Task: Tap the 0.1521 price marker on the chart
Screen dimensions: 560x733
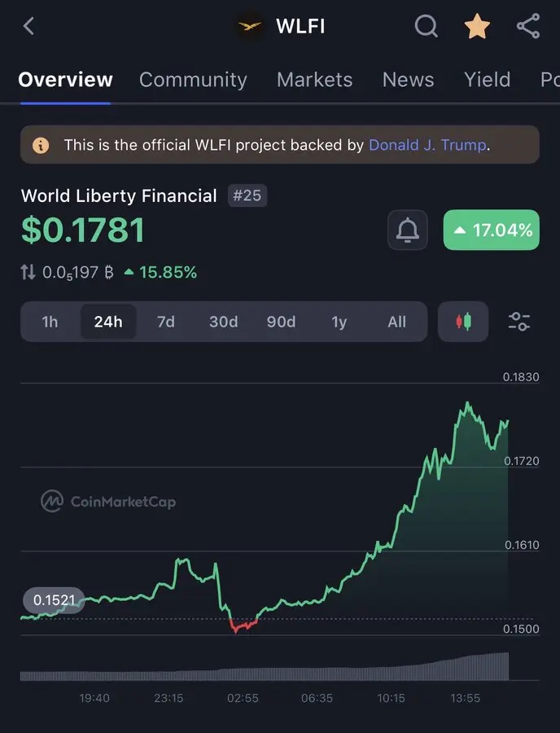Action: (x=53, y=600)
